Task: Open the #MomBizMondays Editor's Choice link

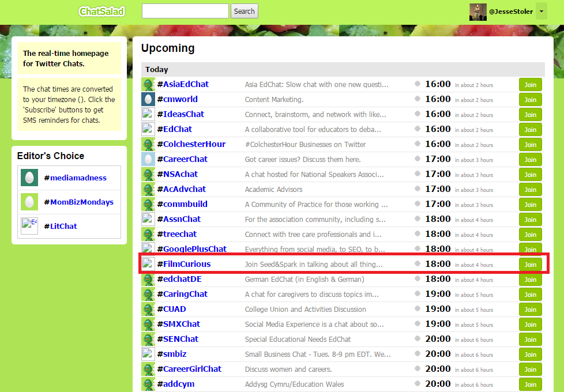Action: coord(79,202)
